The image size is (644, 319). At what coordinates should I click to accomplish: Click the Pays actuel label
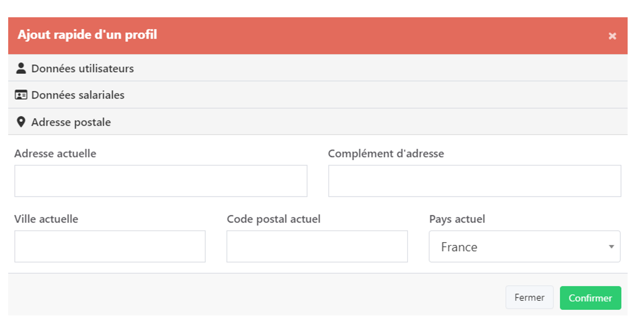(x=457, y=219)
